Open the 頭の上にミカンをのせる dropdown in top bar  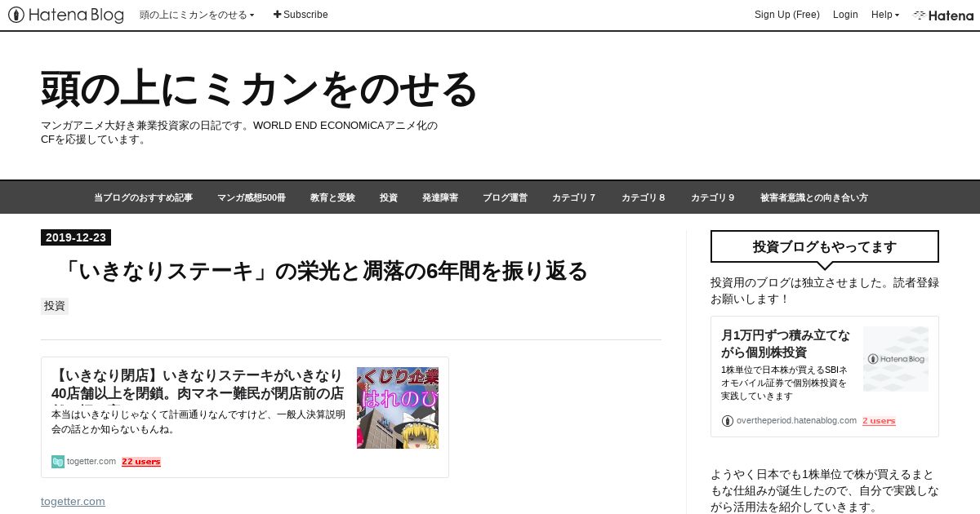(x=197, y=15)
